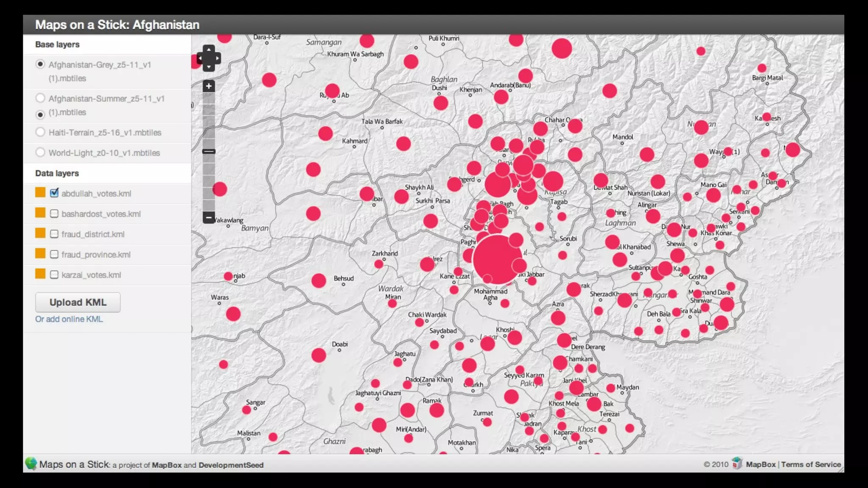Enable the karzai_votes.kml layer checkbox
Viewport: 868px width, 488px height.
(x=54, y=274)
